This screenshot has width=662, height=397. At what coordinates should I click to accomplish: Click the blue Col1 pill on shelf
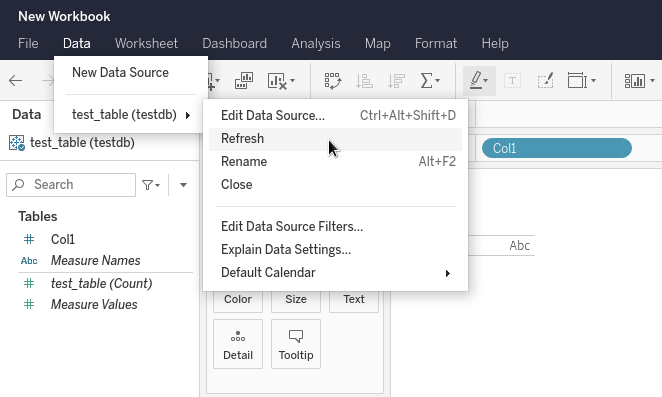click(x=557, y=148)
